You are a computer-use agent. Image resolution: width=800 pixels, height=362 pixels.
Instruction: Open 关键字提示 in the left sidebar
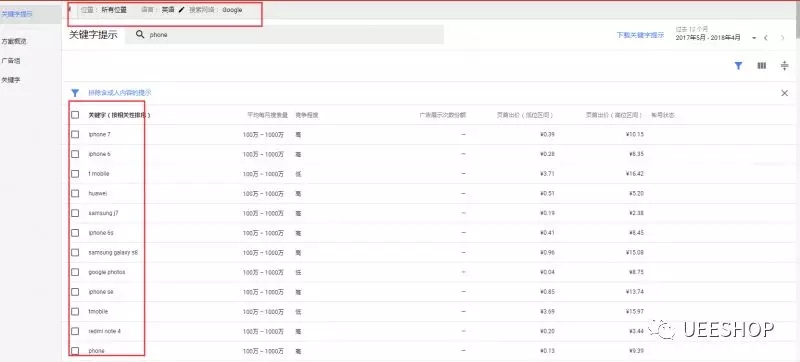coord(17,14)
